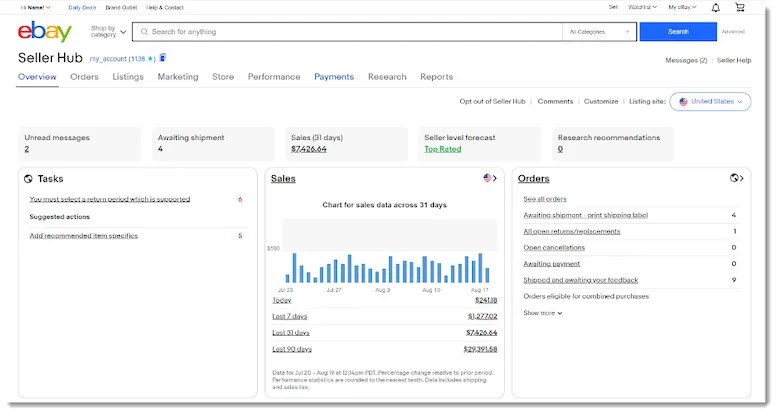This screenshot has height=413, width=776.
Task: Expand Show more in Orders panel
Action: point(543,313)
